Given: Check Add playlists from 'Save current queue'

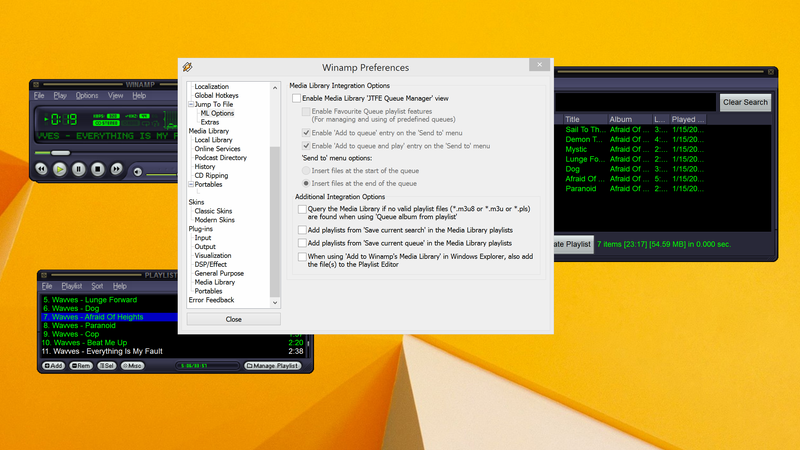Looking at the screenshot, I should (302, 243).
